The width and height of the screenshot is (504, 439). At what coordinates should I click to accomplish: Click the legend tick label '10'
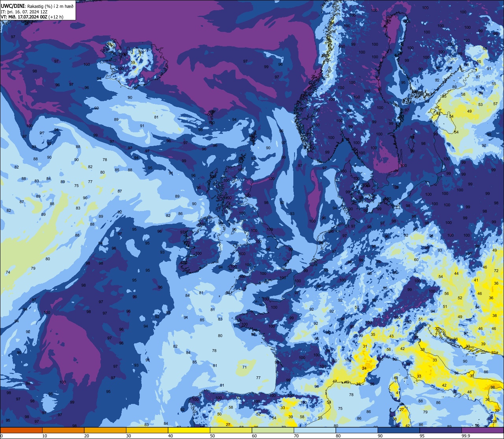click(44, 436)
